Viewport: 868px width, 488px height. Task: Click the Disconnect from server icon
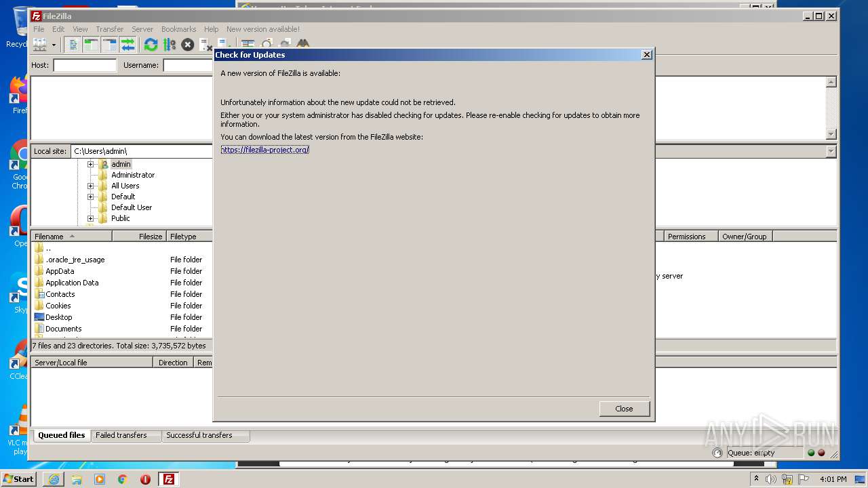coord(205,45)
